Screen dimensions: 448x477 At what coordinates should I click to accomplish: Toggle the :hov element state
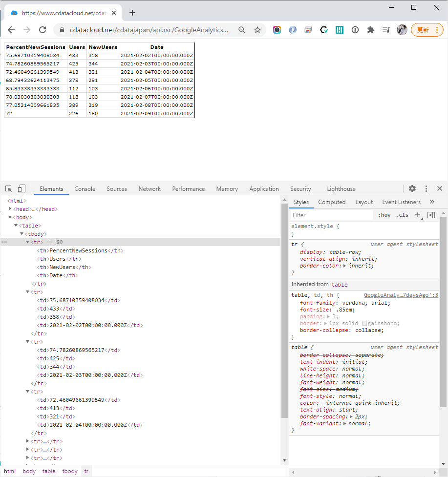point(384,215)
